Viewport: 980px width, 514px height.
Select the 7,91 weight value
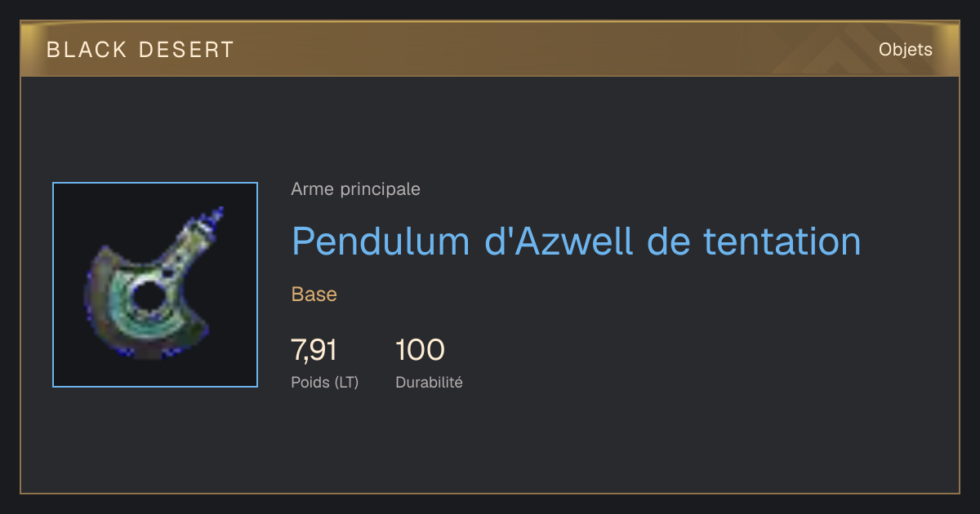click(x=314, y=350)
